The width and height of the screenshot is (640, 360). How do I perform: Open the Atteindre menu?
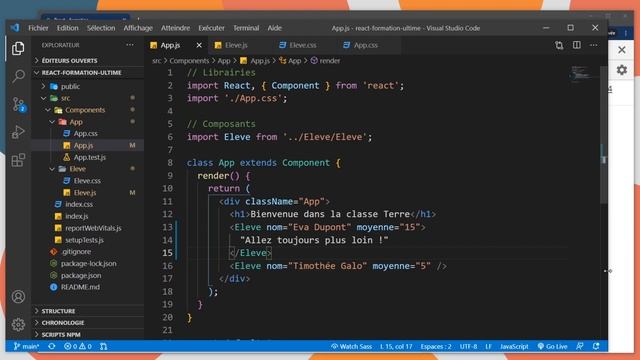tap(175, 28)
